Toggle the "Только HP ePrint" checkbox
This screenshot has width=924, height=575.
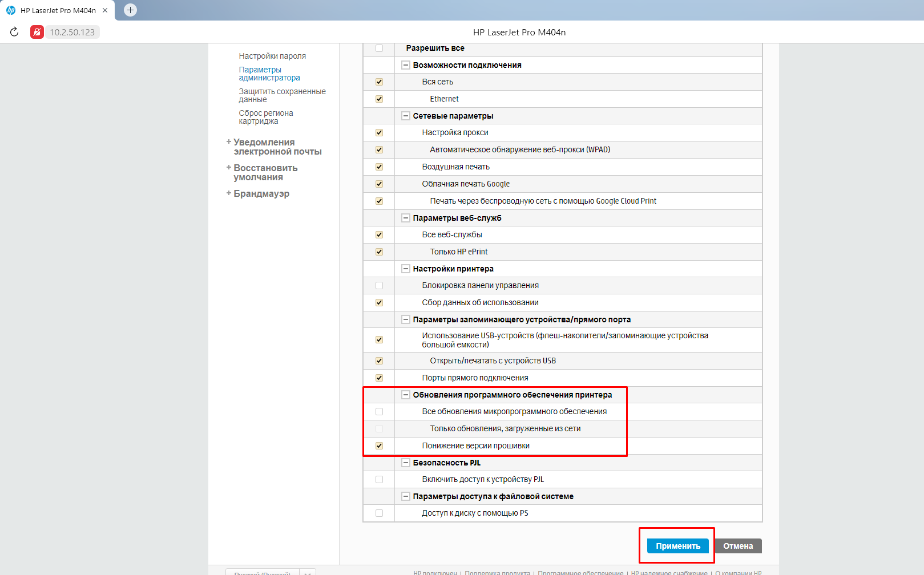pyautogui.click(x=380, y=252)
